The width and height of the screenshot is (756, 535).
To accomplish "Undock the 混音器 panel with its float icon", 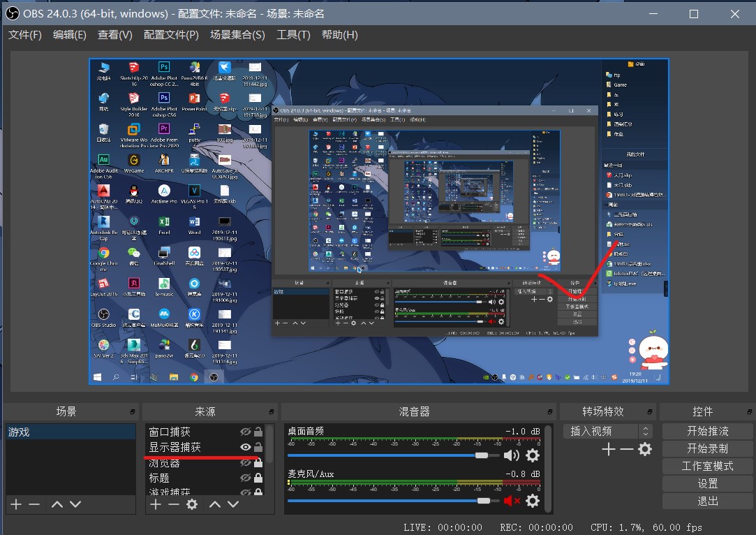I will 549,411.
